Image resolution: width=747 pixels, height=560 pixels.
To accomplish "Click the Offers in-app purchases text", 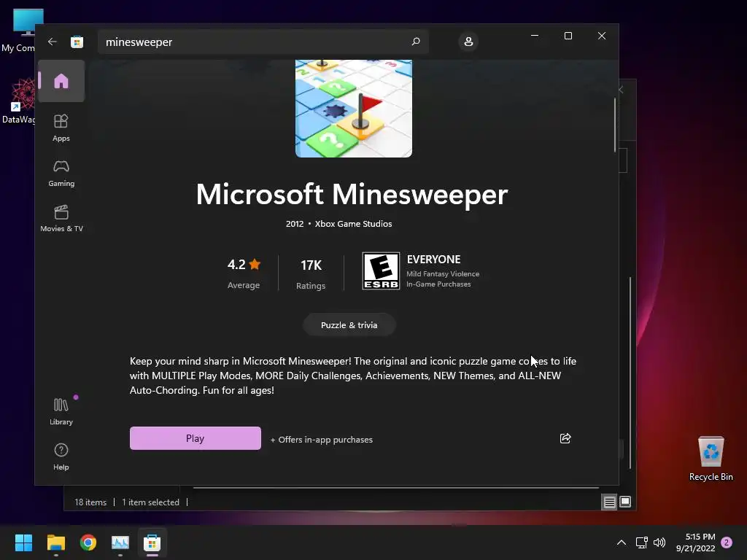I will point(322,440).
